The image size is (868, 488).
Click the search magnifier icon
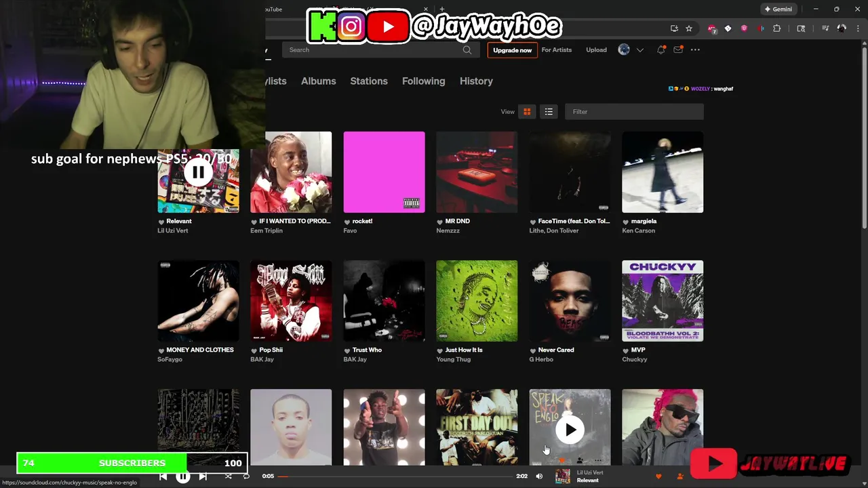[467, 49]
